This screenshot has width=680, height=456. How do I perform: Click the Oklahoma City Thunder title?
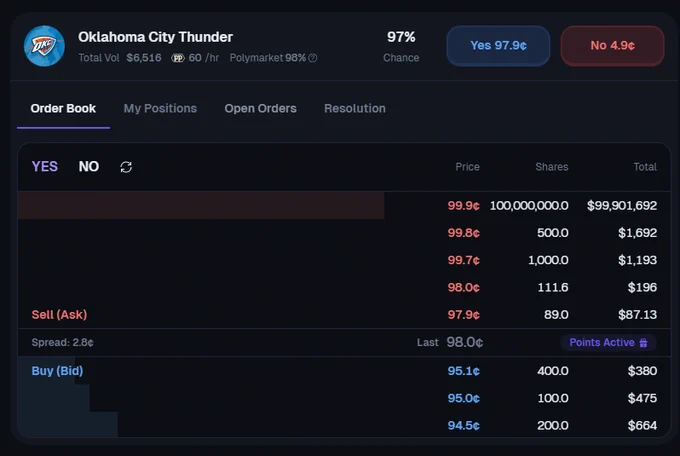click(156, 37)
